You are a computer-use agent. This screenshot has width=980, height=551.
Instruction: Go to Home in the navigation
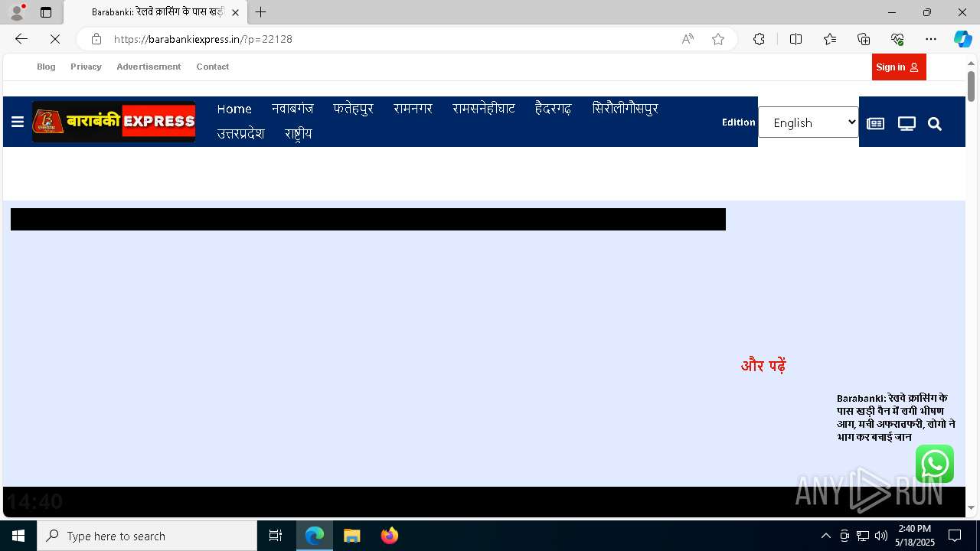click(x=234, y=109)
